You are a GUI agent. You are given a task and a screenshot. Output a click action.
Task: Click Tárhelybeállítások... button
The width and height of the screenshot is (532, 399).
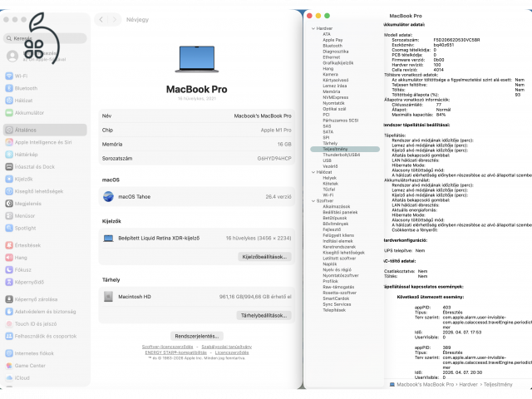tap(264, 316)
